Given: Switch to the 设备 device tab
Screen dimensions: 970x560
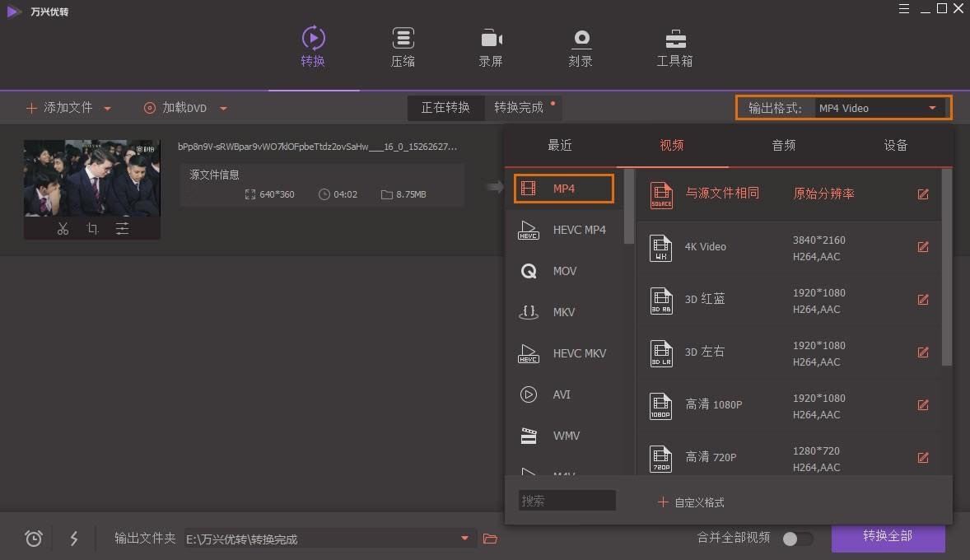Looking at the screenshot, I should (895, 146).
